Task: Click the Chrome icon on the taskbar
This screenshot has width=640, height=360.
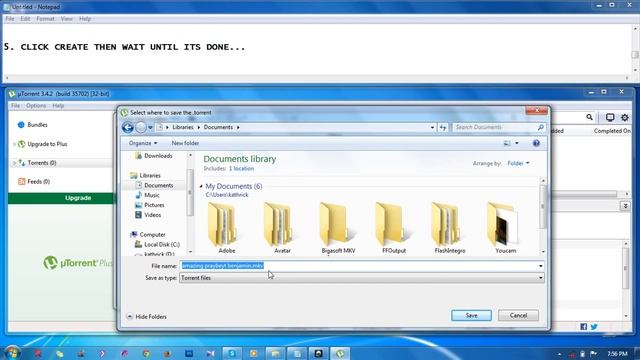Action: [x=146, y=353]
